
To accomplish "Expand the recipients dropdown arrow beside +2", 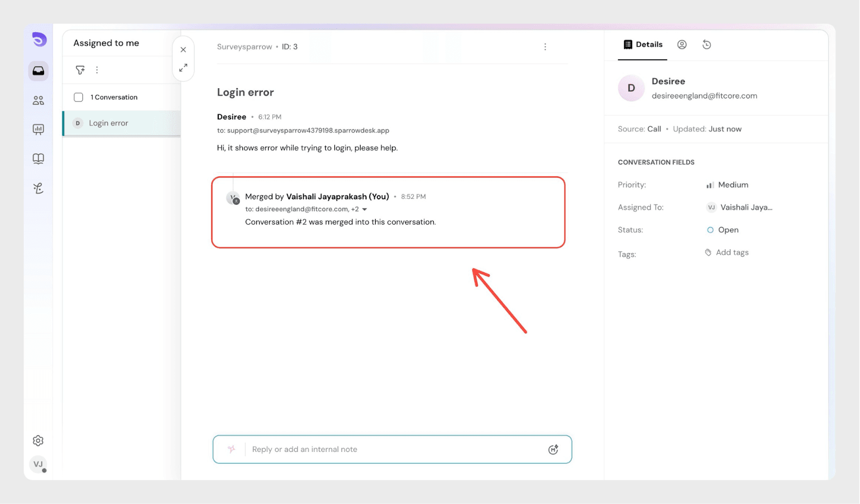I will pyautogui.click(x=364, y=210).
